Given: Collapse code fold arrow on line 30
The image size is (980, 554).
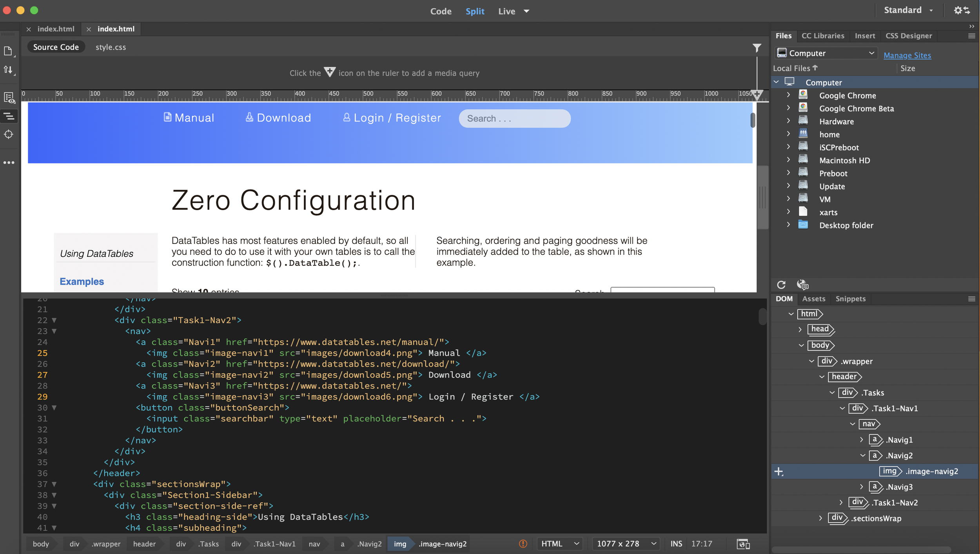Looking at the screenshot, I should (x=54, y=408).
